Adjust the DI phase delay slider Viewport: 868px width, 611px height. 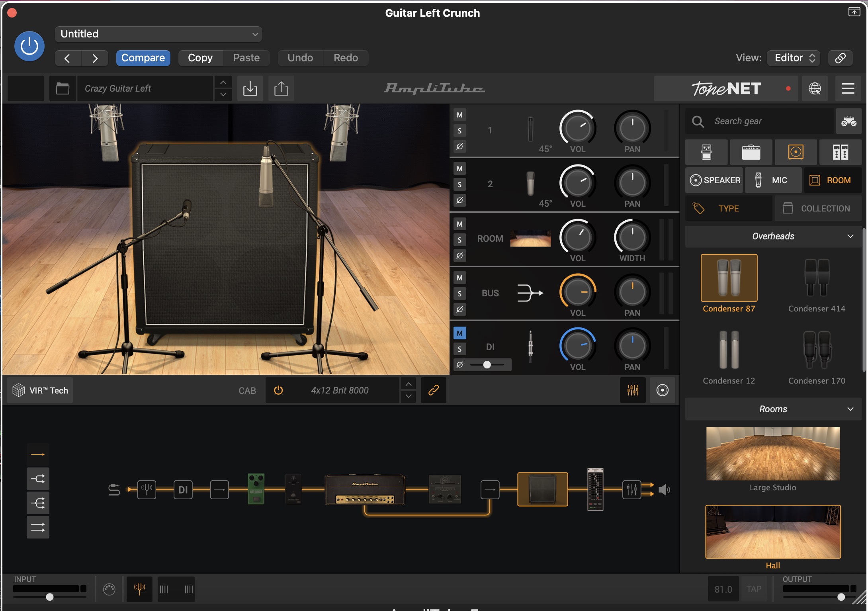[487, 364]
